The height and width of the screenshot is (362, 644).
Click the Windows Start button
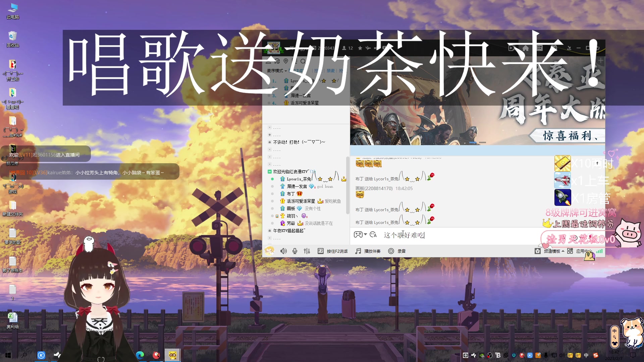click(8, 355)
